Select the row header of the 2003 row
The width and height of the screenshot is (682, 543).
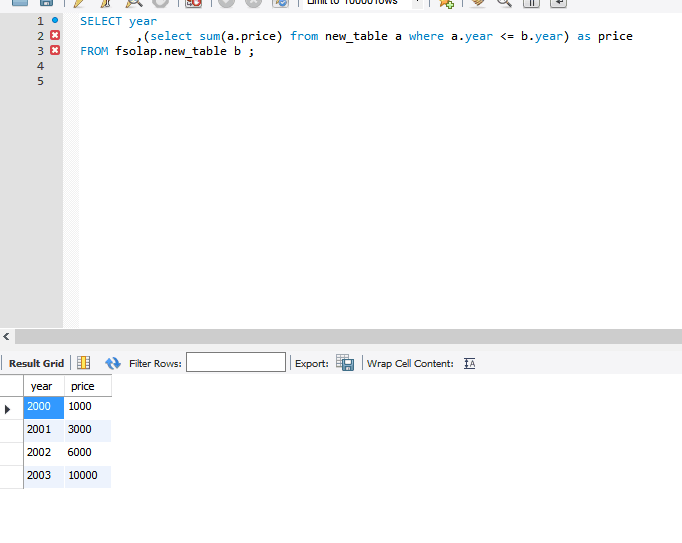pyautogui.click(x=12, y=477)
